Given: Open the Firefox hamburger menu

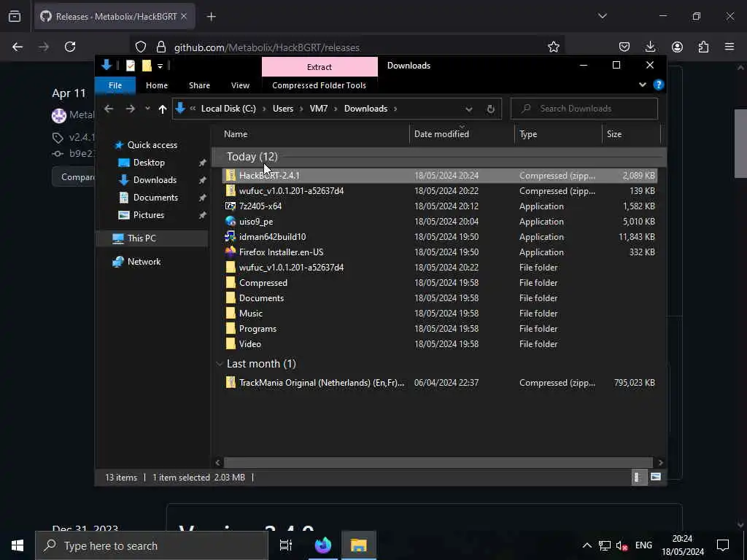Looking at the screenshot, I should click(x=729, y=47).
